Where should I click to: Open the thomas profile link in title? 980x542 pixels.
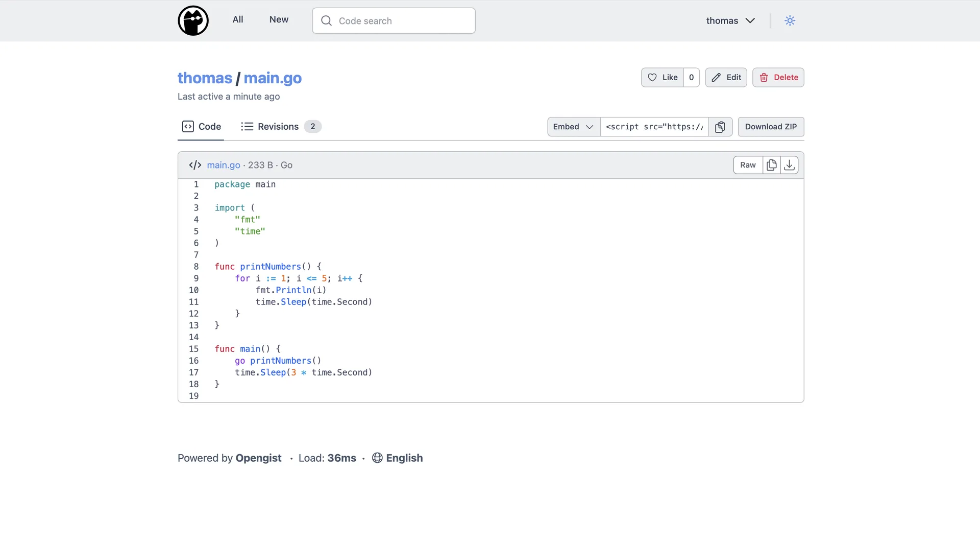(x=205, y=78)
